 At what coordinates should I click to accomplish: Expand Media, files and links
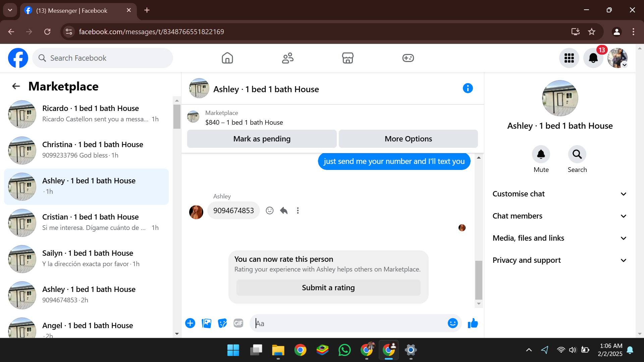tap(559, 238)
